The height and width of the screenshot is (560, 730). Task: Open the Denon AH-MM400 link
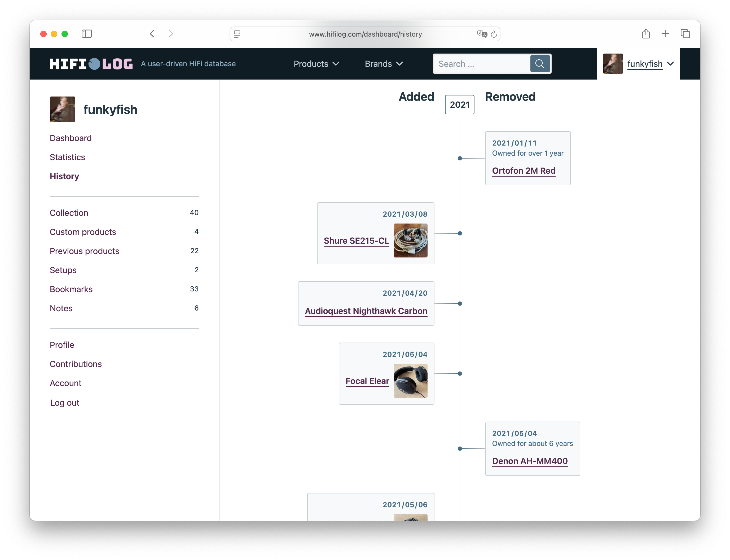click(x=530, y=461)
